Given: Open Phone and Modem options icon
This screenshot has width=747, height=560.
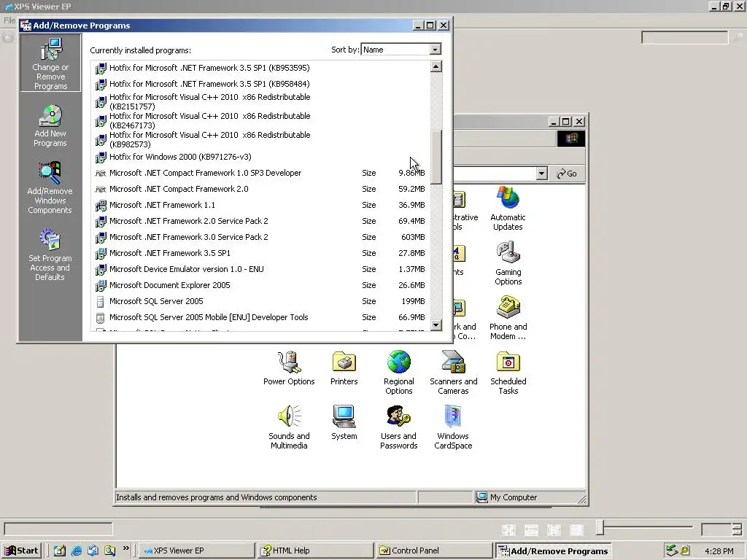Looking at the screenshot, I should pos(508,318).
